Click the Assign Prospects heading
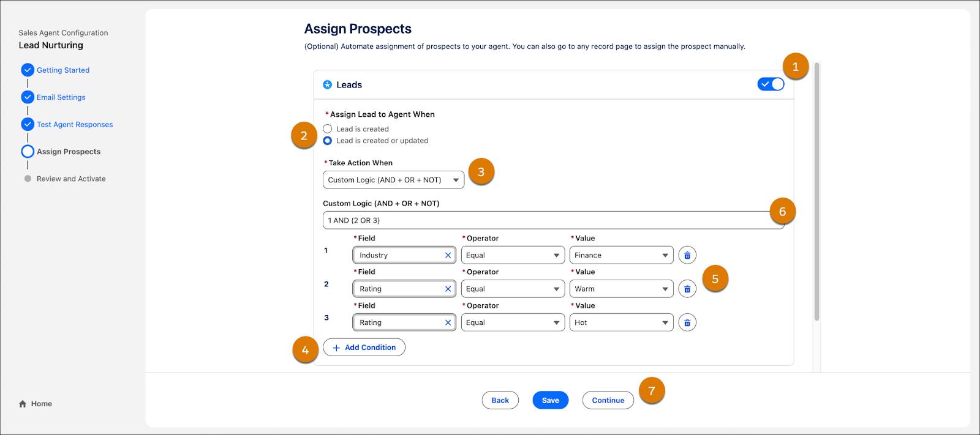Screen dimensions: 980x435 click(358, 29)
